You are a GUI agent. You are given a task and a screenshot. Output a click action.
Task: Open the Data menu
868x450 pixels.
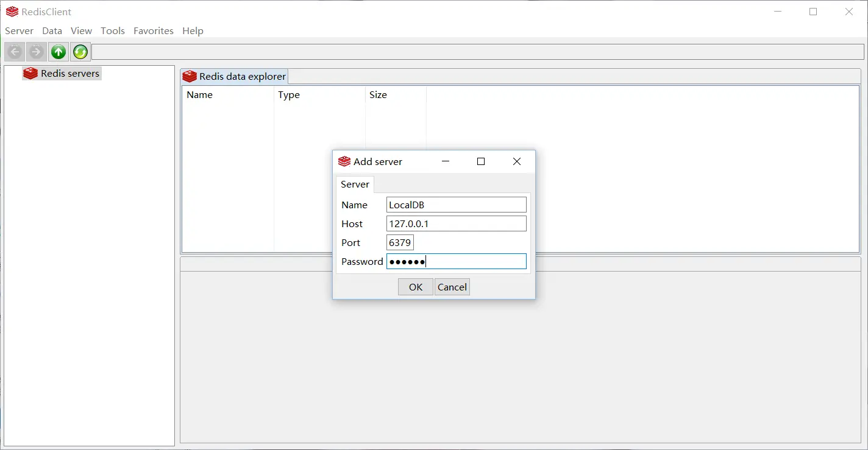point(52,30)
